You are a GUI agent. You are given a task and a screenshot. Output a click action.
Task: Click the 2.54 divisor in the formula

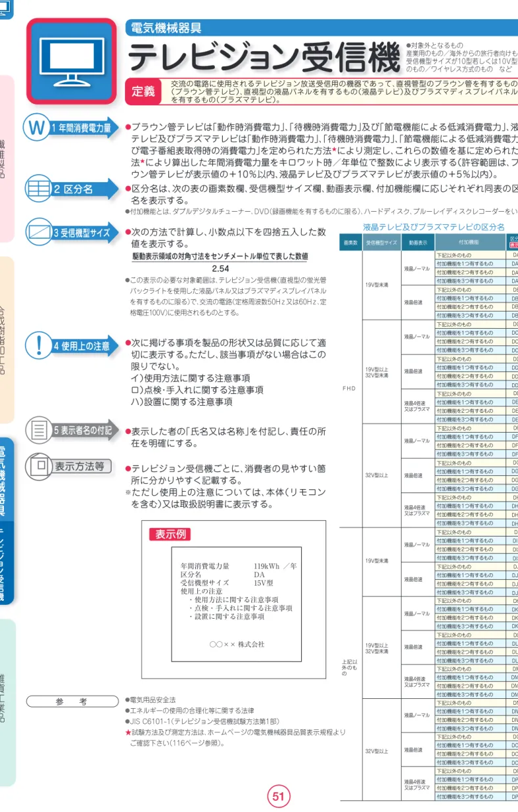click(220, 268)
